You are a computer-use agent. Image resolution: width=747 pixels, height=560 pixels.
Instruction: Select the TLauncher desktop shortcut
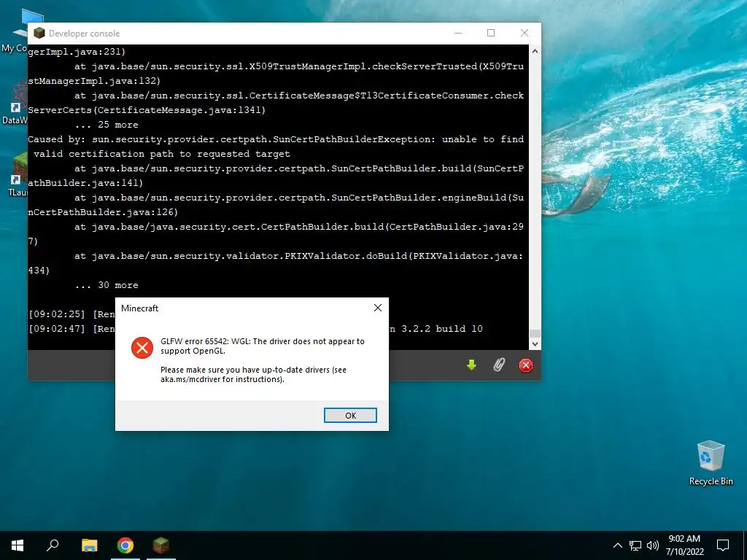point(18,175)
